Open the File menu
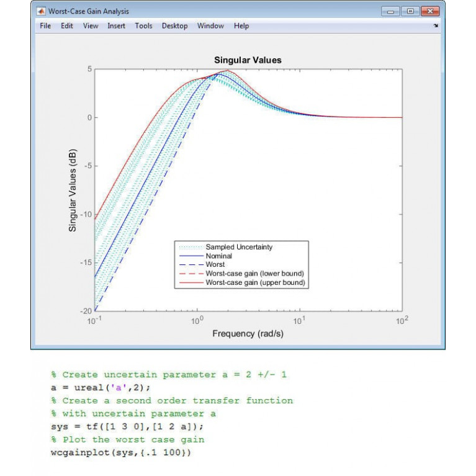This screenshot has width=476, height=476. pyautogui.click(x=45, y=26)
